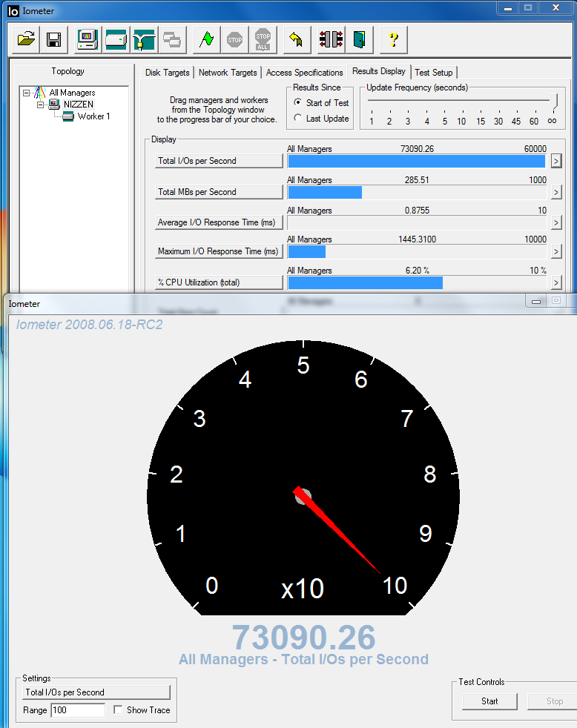Collapse All Managers tree node
Image resolution: width=577 pixels, height=728 pixels.
[x=27, y=93]
